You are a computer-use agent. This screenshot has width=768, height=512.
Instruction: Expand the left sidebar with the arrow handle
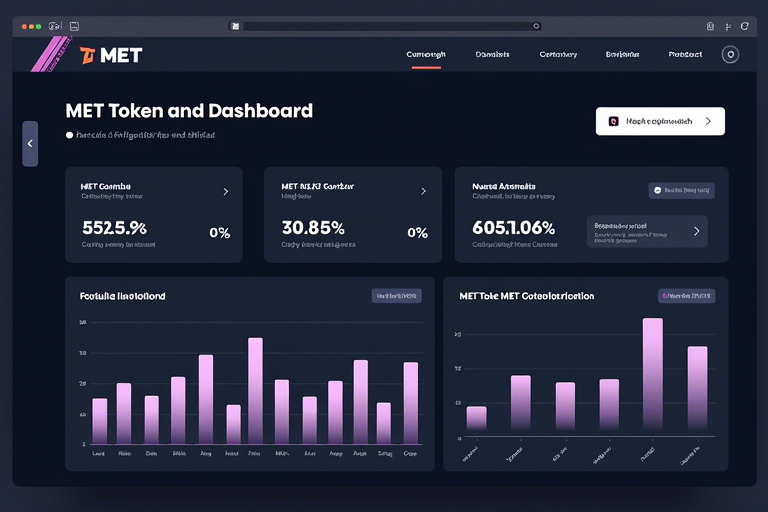click(30, 144)
